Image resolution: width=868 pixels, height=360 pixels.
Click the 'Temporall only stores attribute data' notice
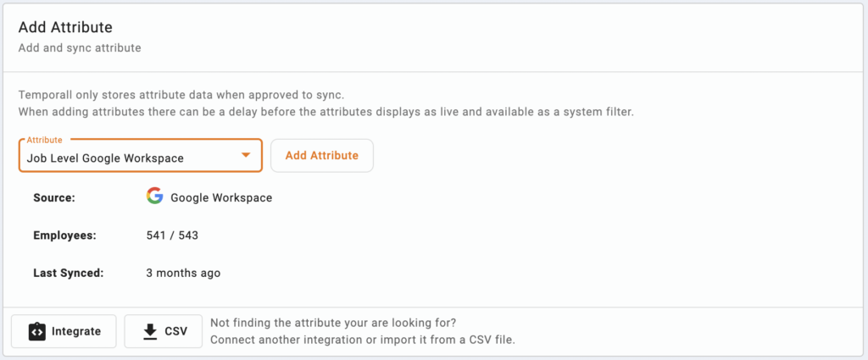click(x=185, y=95)
